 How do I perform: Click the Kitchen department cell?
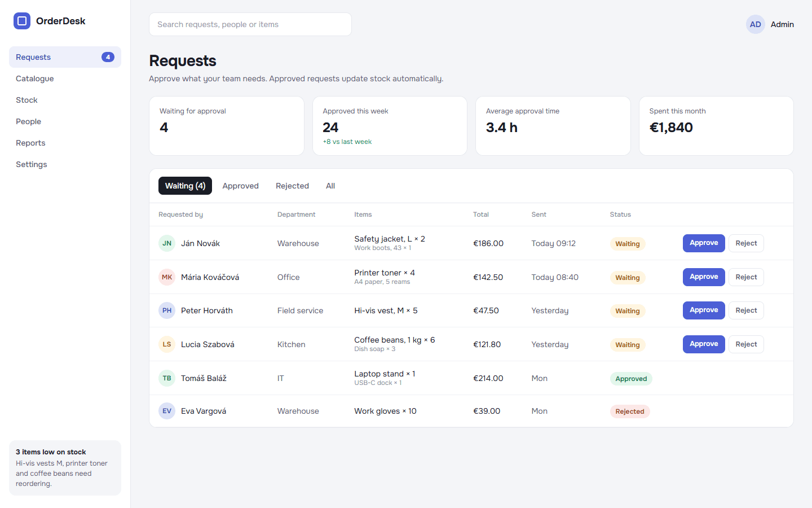click(x=291, y=344)
